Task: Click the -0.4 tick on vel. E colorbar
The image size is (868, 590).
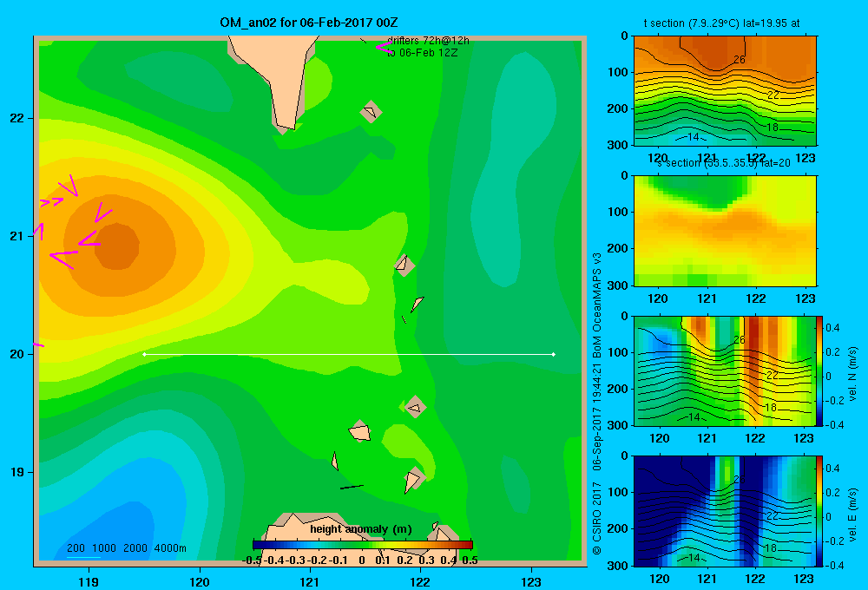Action: click(834, 565)
